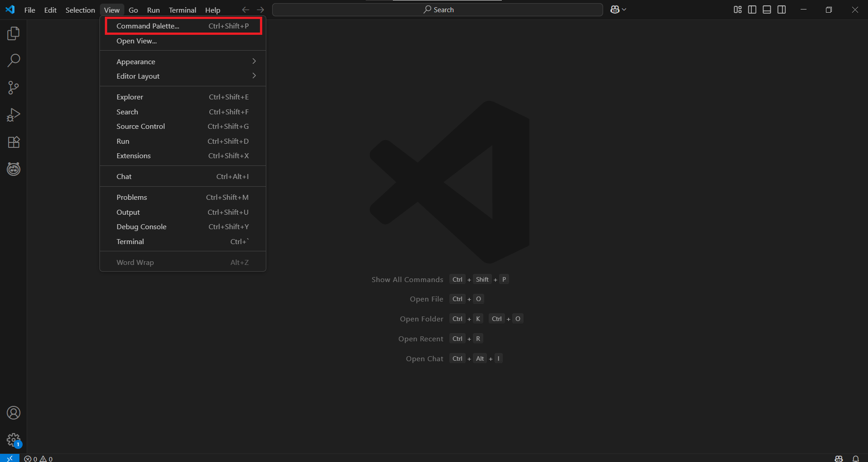Screen dimensions: 868x462
Task: Toggle Word Wrap in View menu
Action: pos(183,262)
